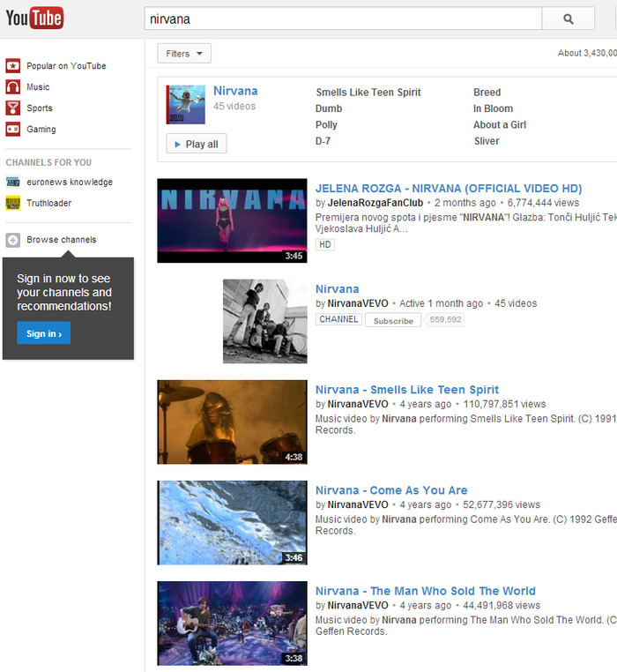Select the Sports medal icon
617x672 pixels.
pyautogui.click(x=13, y=108)
